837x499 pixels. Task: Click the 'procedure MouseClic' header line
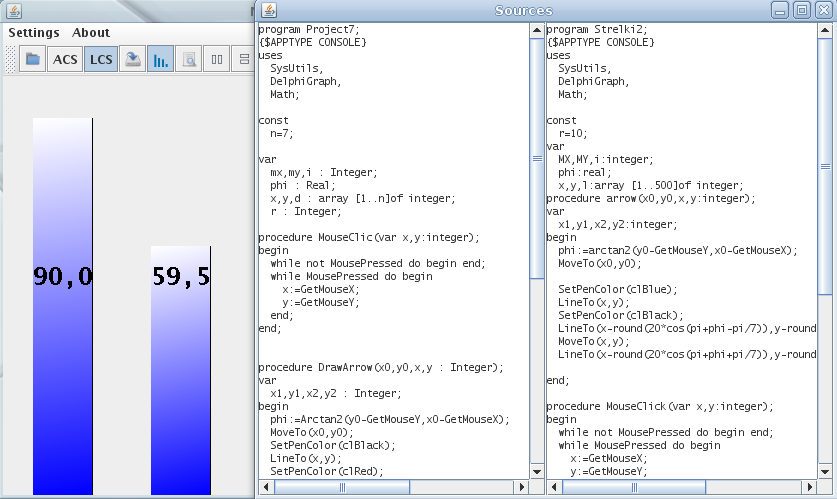[x=369, y=237]
